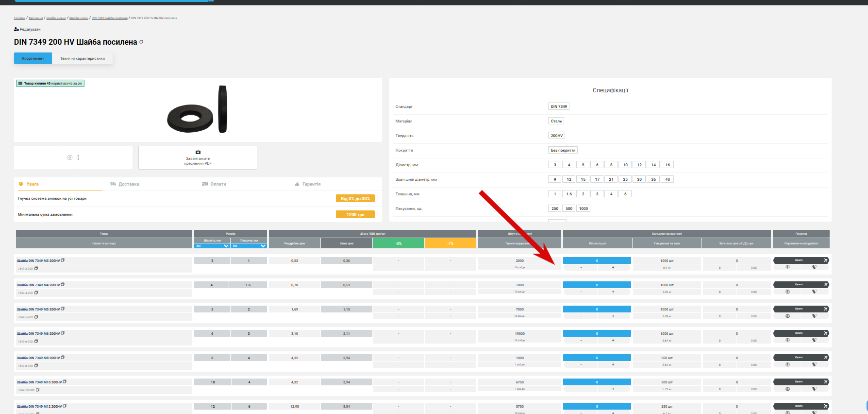Click the quantity field for the M8 washer
868x414 pixels.
coord(597,358)
